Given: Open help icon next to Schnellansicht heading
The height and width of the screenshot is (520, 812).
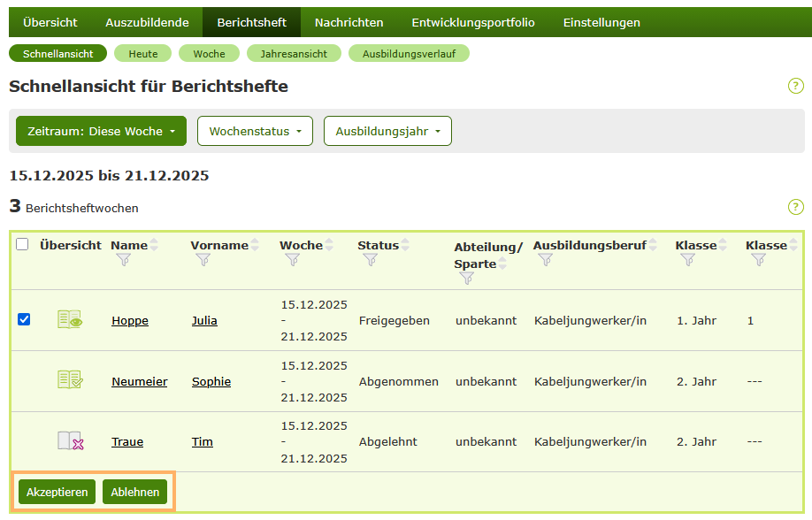Looking at the screenshot, I should coord(795,86).
